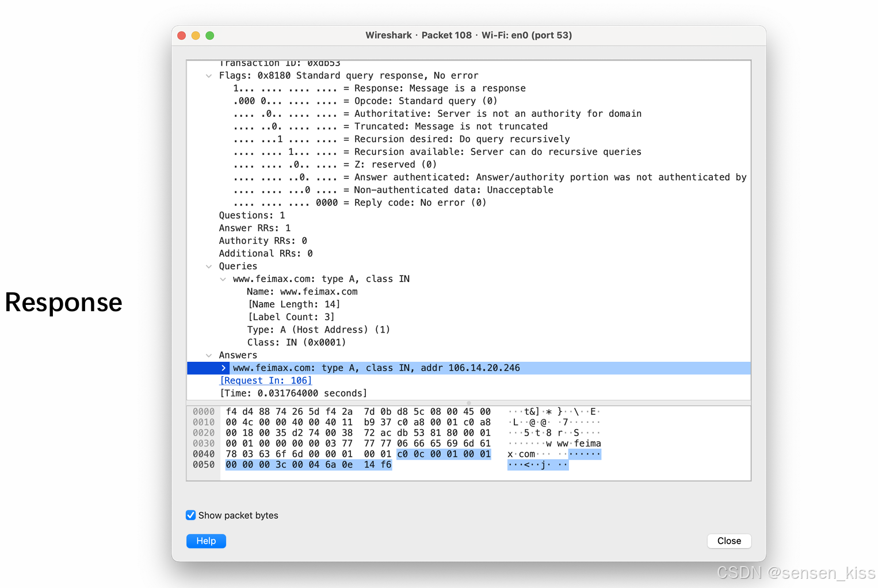Uncheck Show packet bytes checkbox
The height and width of the screenshot is (588, 878).
point(191,516)
